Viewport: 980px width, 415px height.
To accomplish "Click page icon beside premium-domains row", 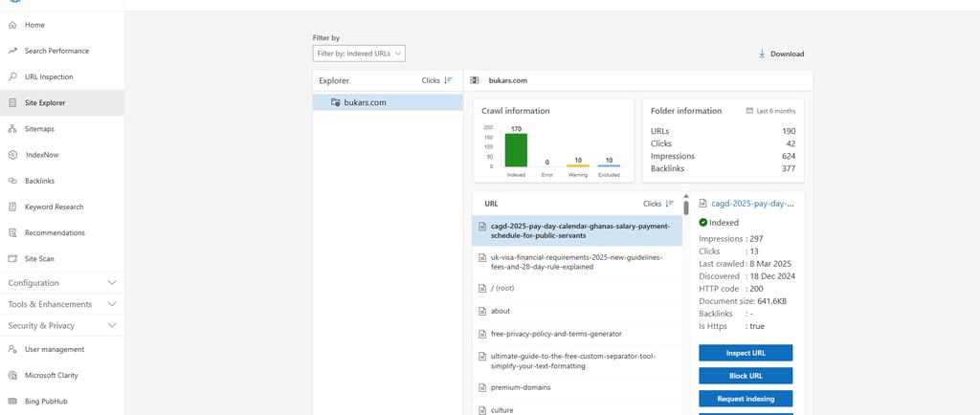I will pos(482,387).
